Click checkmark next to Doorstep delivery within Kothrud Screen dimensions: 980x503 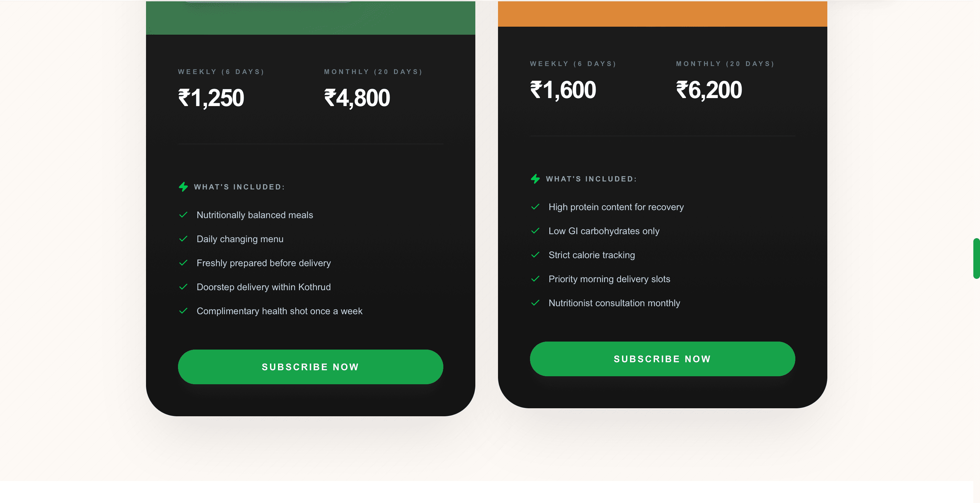coord(183,287)
